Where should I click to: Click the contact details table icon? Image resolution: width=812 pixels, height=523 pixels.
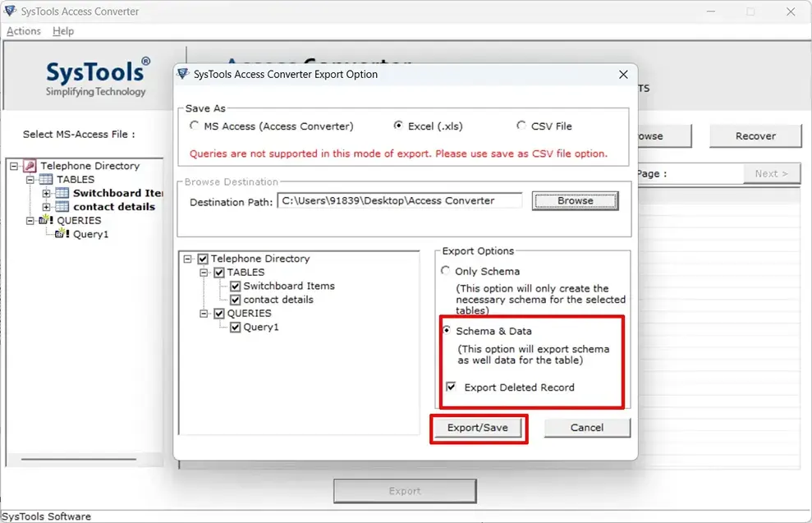[x=62, y=207]
